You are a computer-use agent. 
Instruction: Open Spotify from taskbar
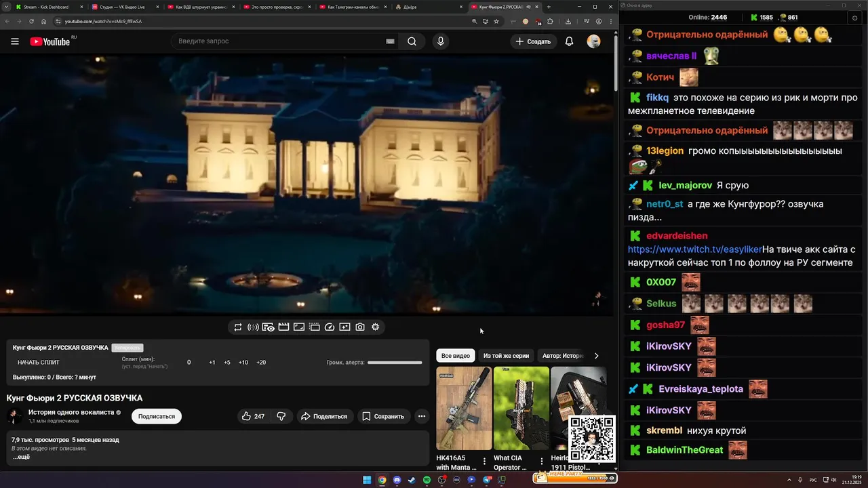[x=427, y=480]
